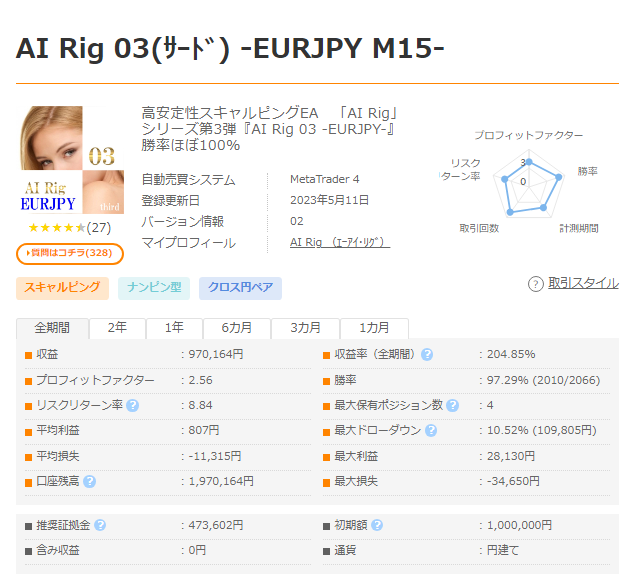Click the help icon beside リスクリターン率
This screenshot has width=638, height=581.
click(x=132, y=406)
